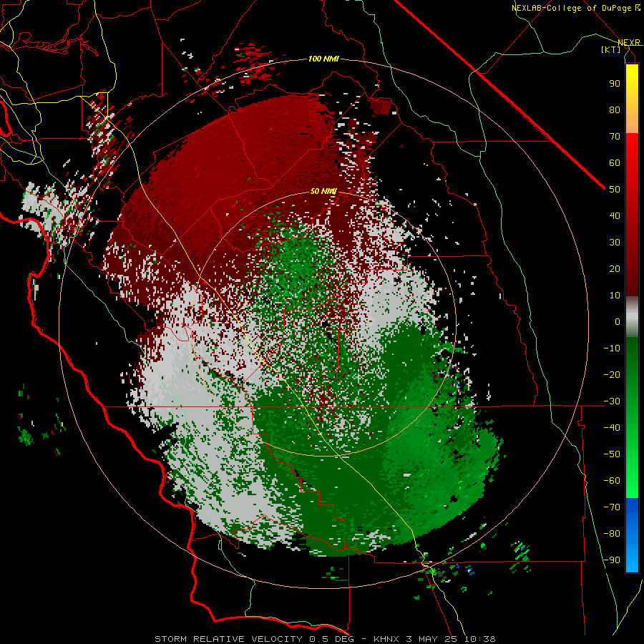The image size is (644, 644).
Task: Click the 80 value on the velocity scale
Action: [615, 109]
